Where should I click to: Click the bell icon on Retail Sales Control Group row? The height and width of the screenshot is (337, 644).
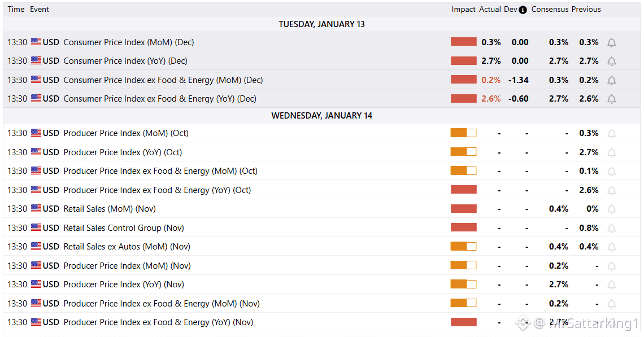click(611, 228)
